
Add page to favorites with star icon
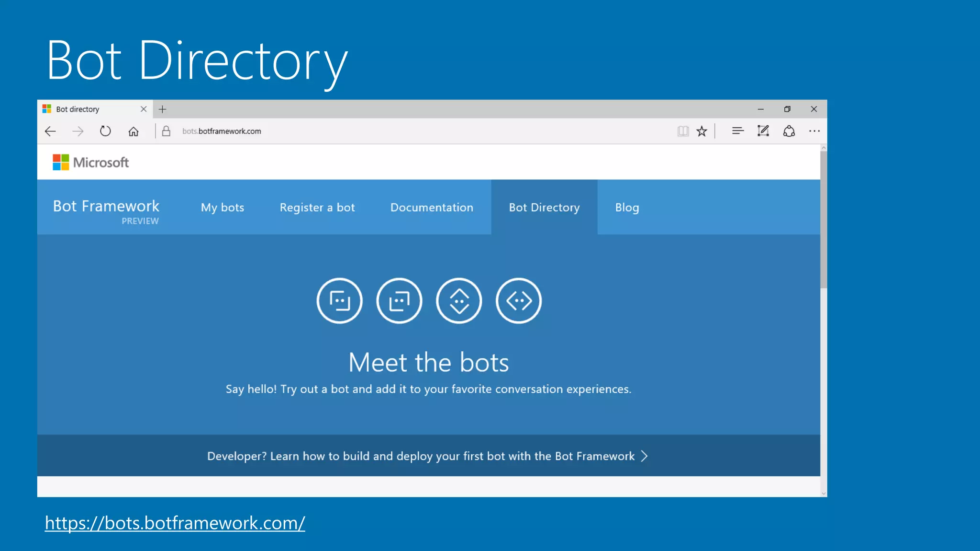coord(702,131)
